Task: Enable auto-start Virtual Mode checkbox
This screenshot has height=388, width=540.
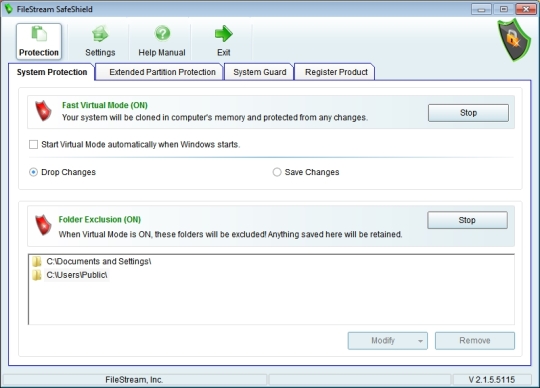Action: point(33,144)
